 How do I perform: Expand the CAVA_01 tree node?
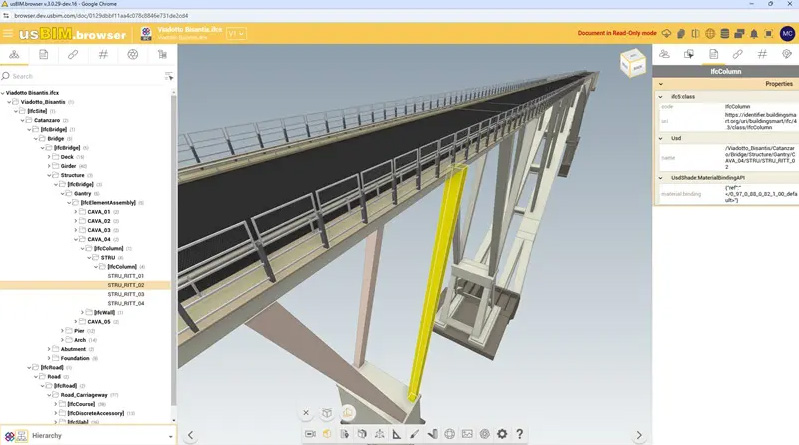76,212
